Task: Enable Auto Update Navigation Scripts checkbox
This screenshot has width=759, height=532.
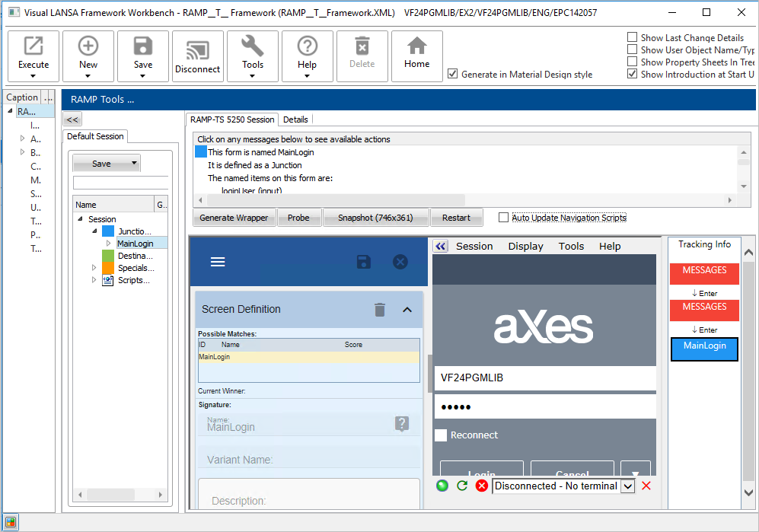Action: click(x=503, y=218)
